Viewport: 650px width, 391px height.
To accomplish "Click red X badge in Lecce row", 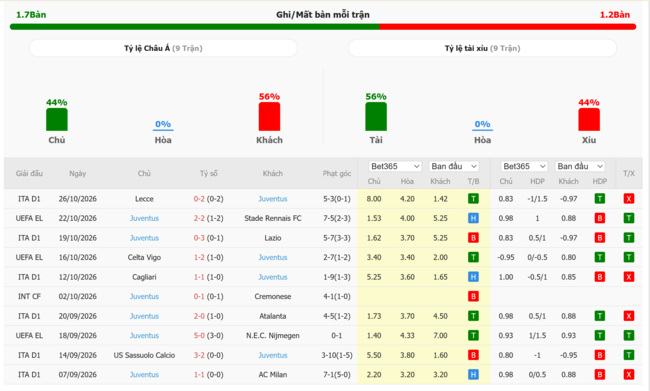I will pyautogui.click(x=629, y=199).
